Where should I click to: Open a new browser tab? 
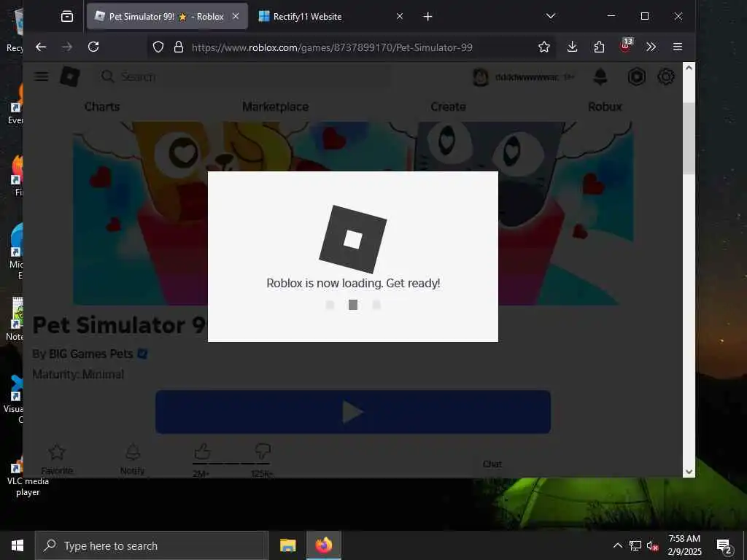tap(427, 17)
